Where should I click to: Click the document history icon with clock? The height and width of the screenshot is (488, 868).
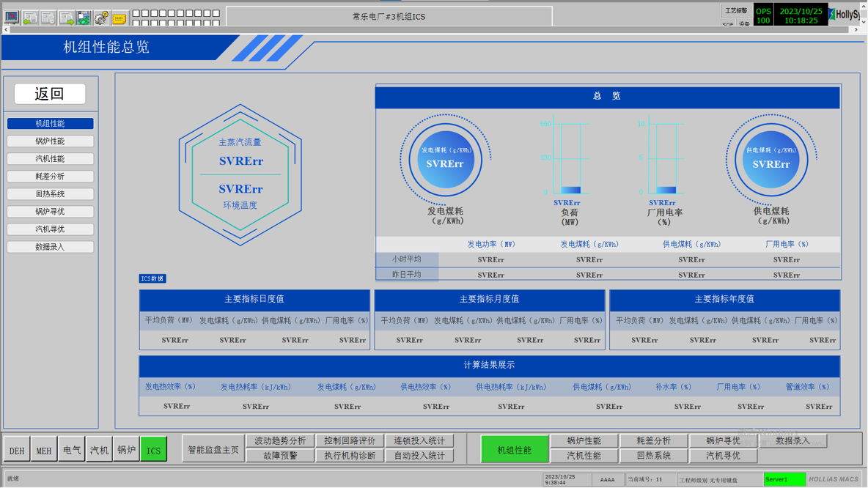pyautogui.click(x=48, y=17)
